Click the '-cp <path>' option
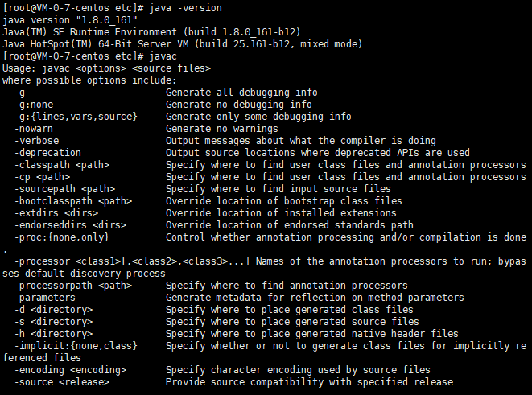Screen dimensions: 532x395 click(x=42, y=177)
